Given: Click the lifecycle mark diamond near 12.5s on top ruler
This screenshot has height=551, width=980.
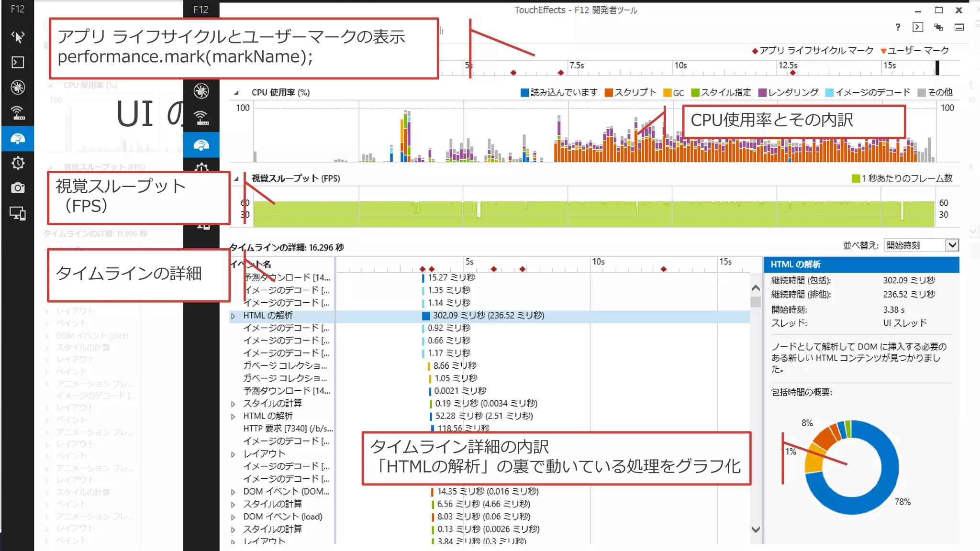Looking at the screenshot, I should click(x=793, y=73).
